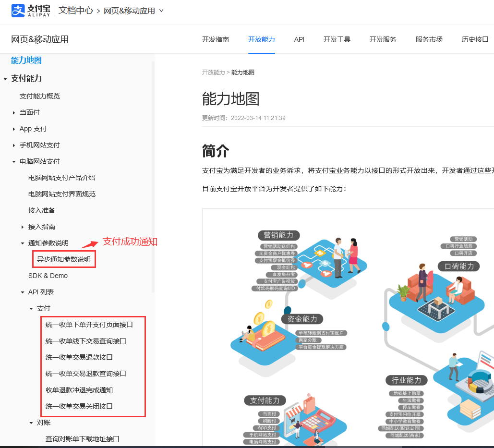The width and height of the screenshot is (494, 448).
Task: Click the 单笔转账到支付宝账户 tag
Action: tap(321, 333)
